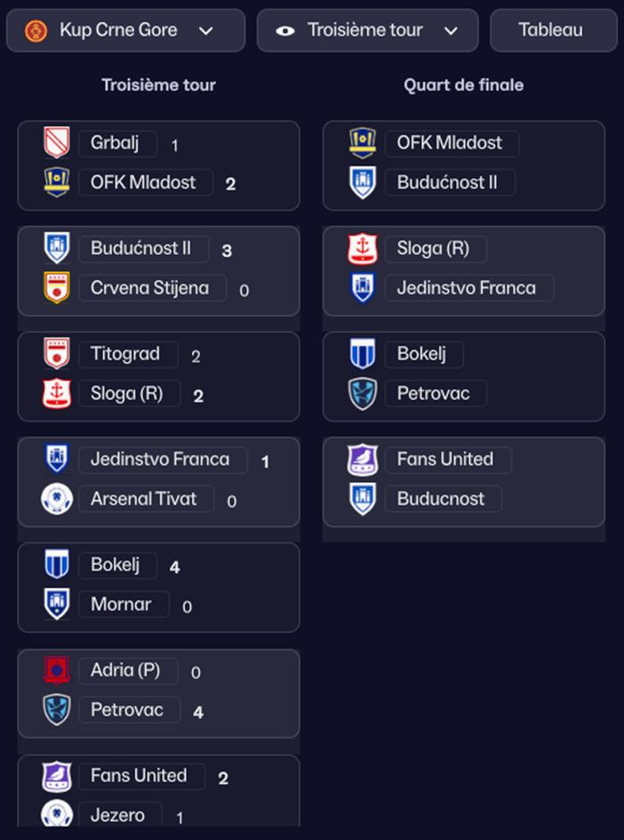Click the Titograd club crest
Image resolution: width=624 pixels, height=840 pixels.
[57, 354]
